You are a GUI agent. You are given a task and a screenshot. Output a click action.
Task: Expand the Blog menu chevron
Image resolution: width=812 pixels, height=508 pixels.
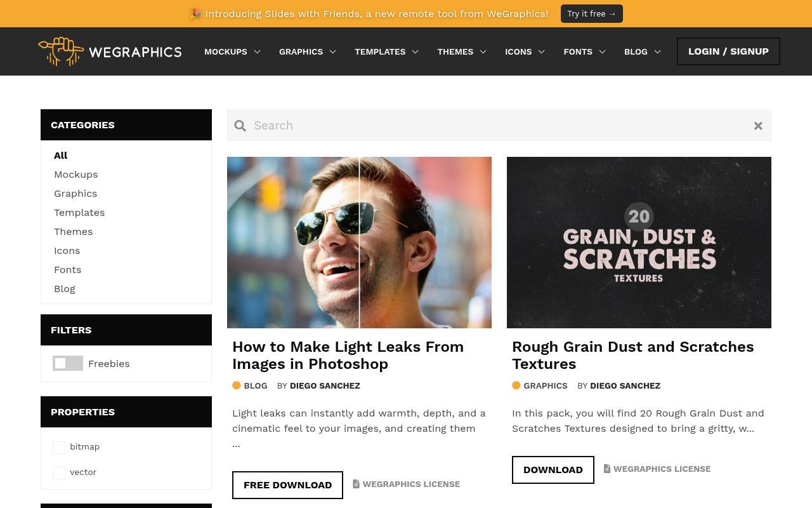657,52
